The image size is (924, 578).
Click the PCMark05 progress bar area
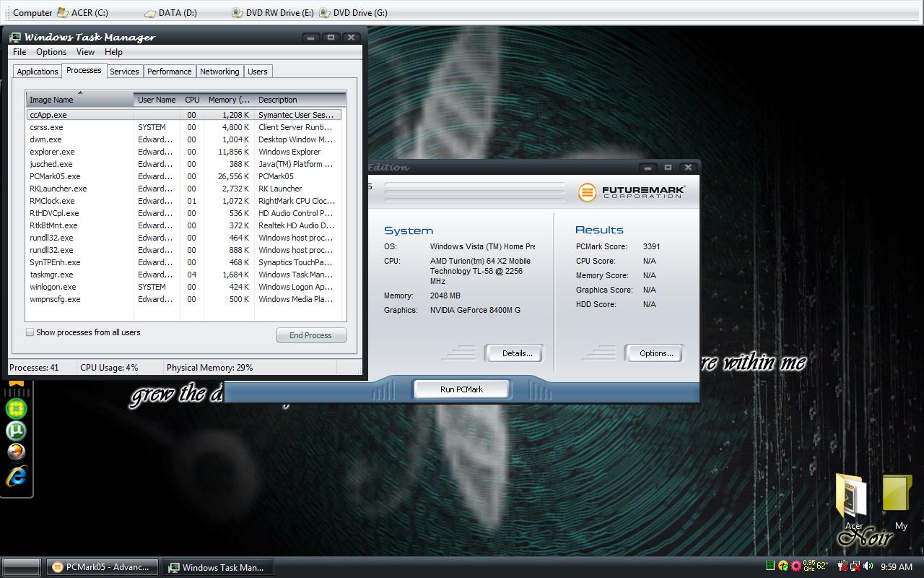(474, 191)
